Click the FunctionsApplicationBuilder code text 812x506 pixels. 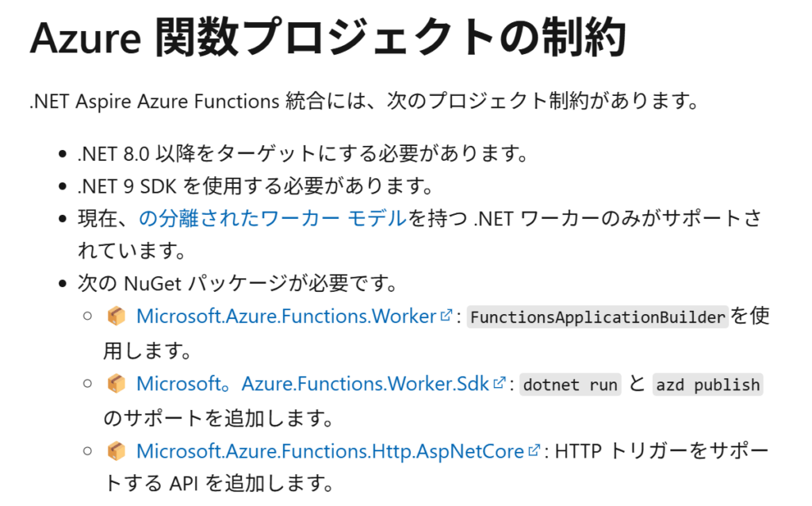click(598, 317)
